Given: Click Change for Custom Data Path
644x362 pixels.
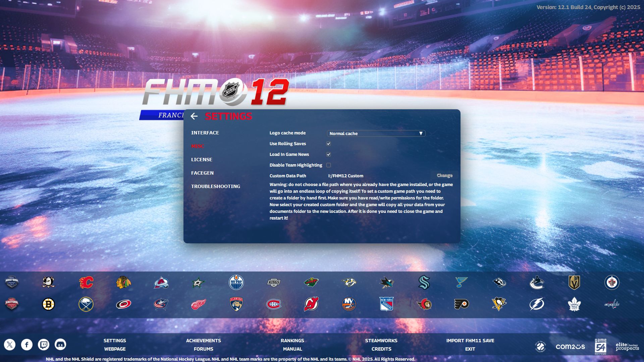Looking at the screenshot, I should (x=444, y=175).
